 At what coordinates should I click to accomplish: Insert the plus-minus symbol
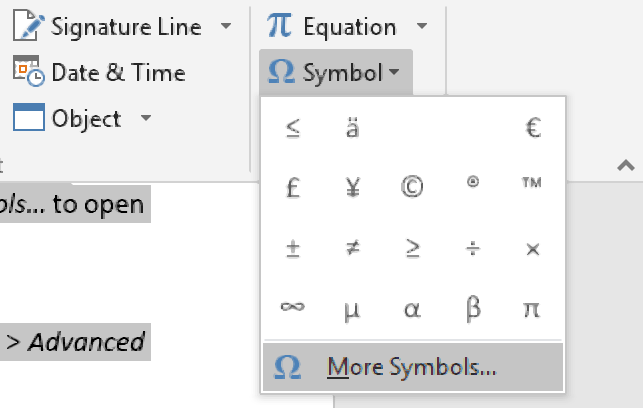pos(292,248)
